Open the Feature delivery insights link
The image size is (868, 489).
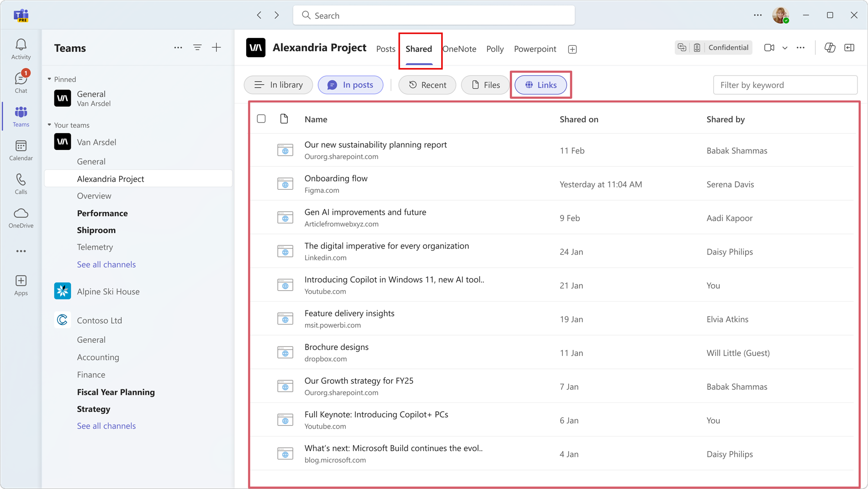coord(349,313)
